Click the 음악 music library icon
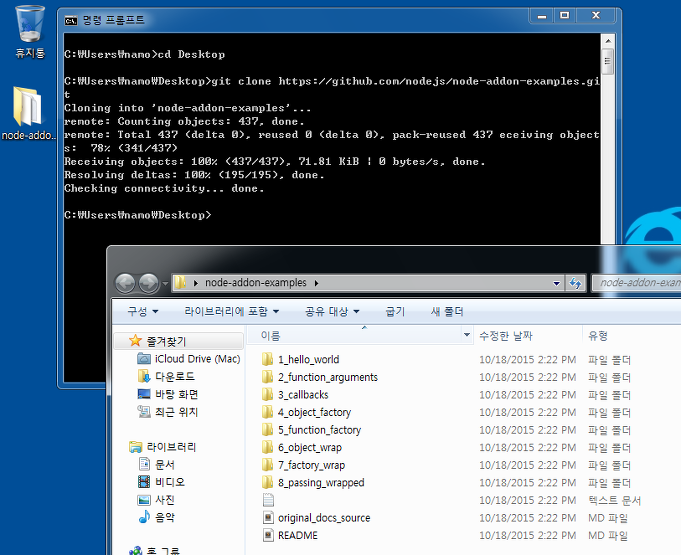The image size is (681, 555). click(x=144, y=517)
